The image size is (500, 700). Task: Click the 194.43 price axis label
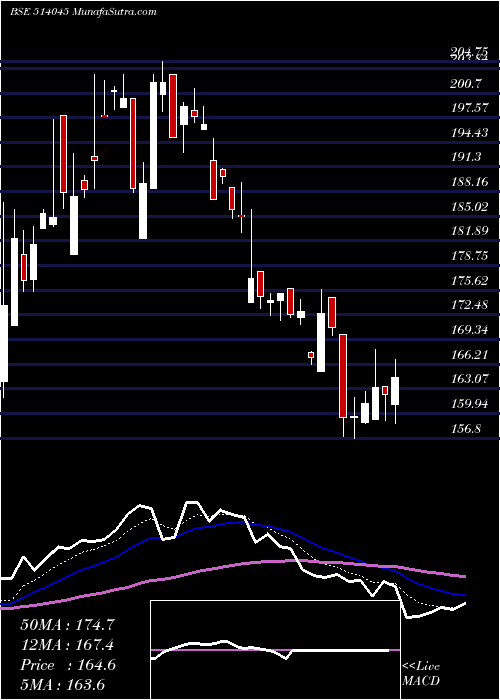click(470, 133)
